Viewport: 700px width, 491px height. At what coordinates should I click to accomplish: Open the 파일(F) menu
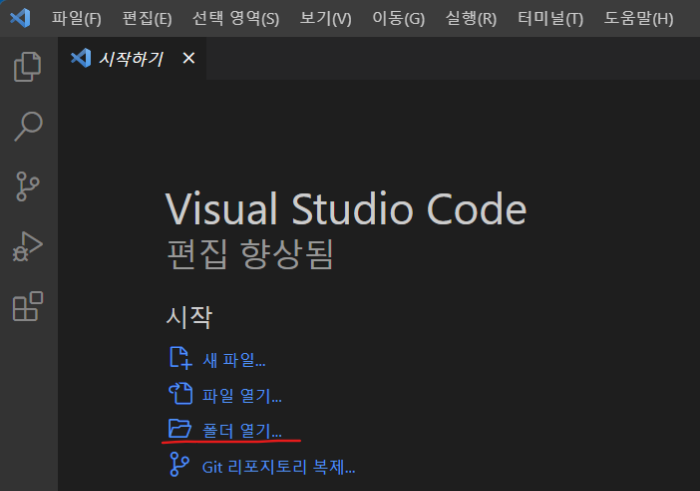tap(76, 18)
